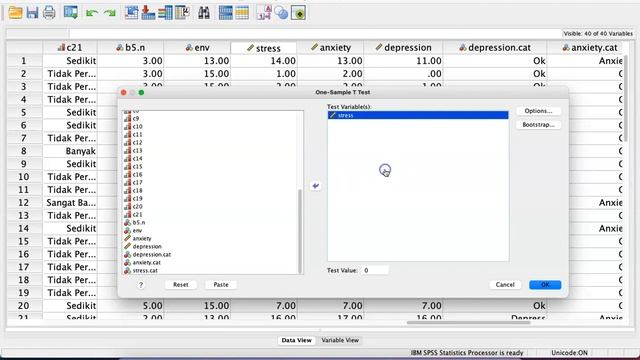The height and width of the screenshot is (360, 640).
Task: Select the c21 column header in data grid
Action: pyautogui.click(x=70, y=48)
